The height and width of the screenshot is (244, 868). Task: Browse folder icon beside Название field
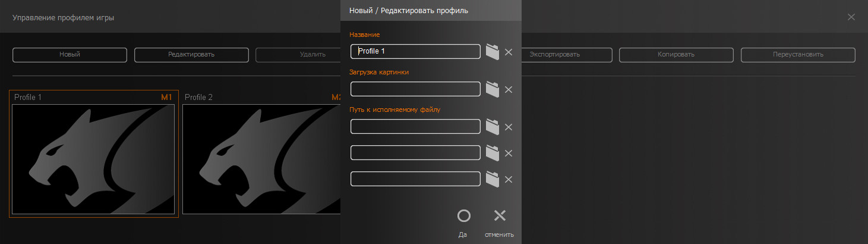492,51
